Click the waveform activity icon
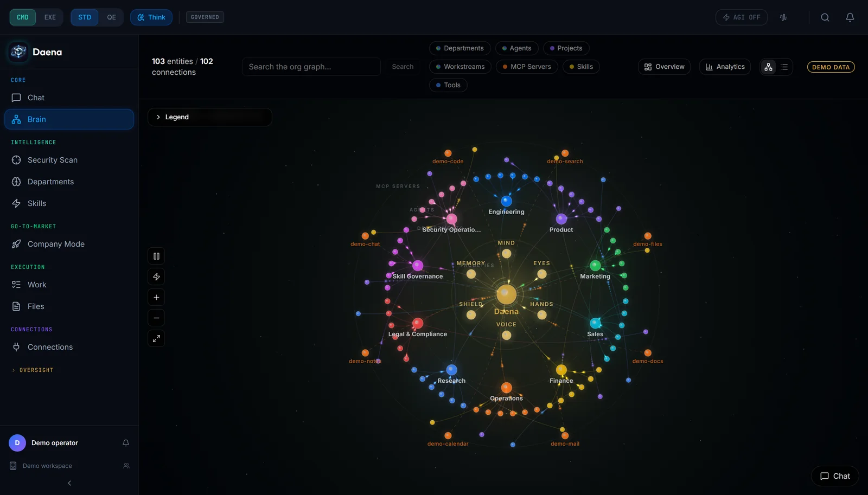The image size is (868, 495). [783, 17]
